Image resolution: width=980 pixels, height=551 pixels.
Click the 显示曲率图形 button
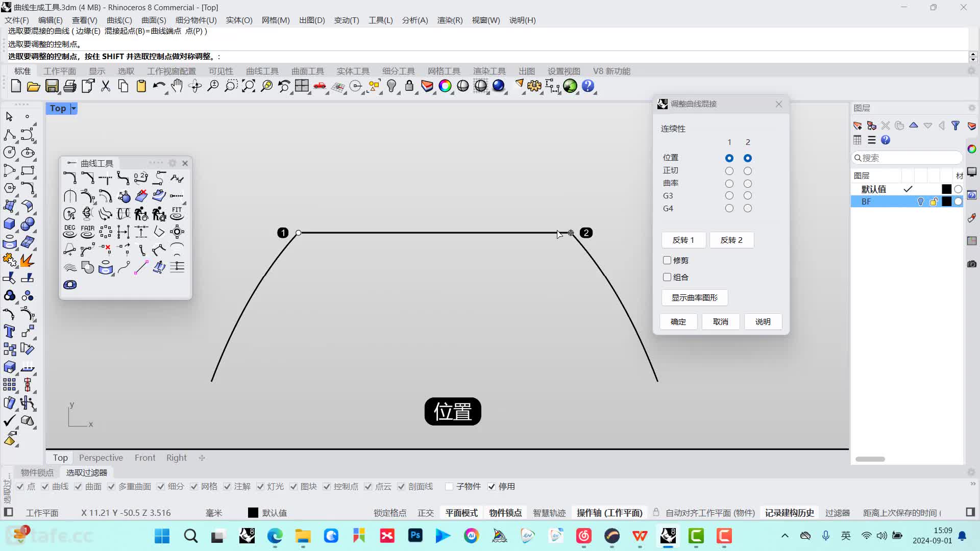695,298
